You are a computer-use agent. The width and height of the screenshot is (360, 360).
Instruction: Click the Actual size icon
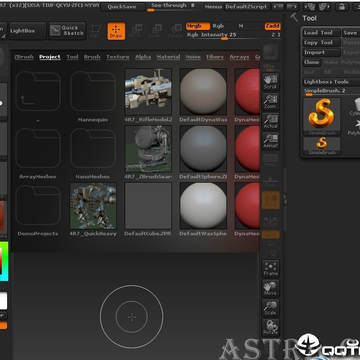(270, 121)
